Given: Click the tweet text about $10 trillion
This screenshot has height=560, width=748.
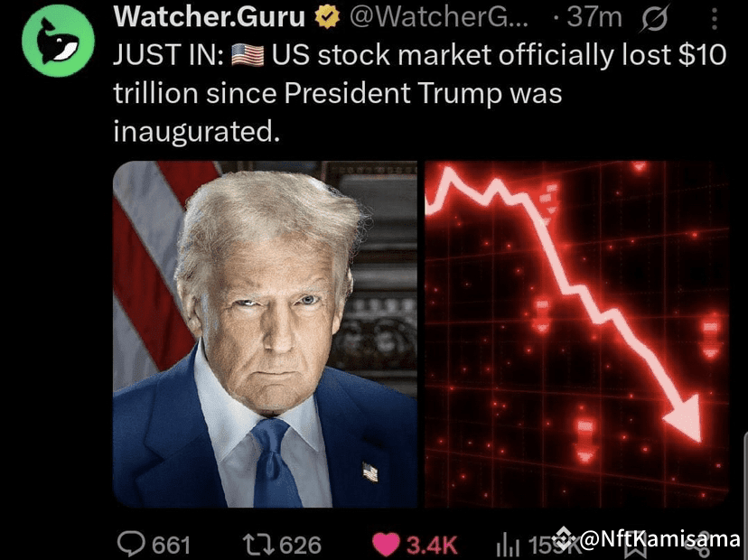Looking at the screenshot, I should [420, 92].
